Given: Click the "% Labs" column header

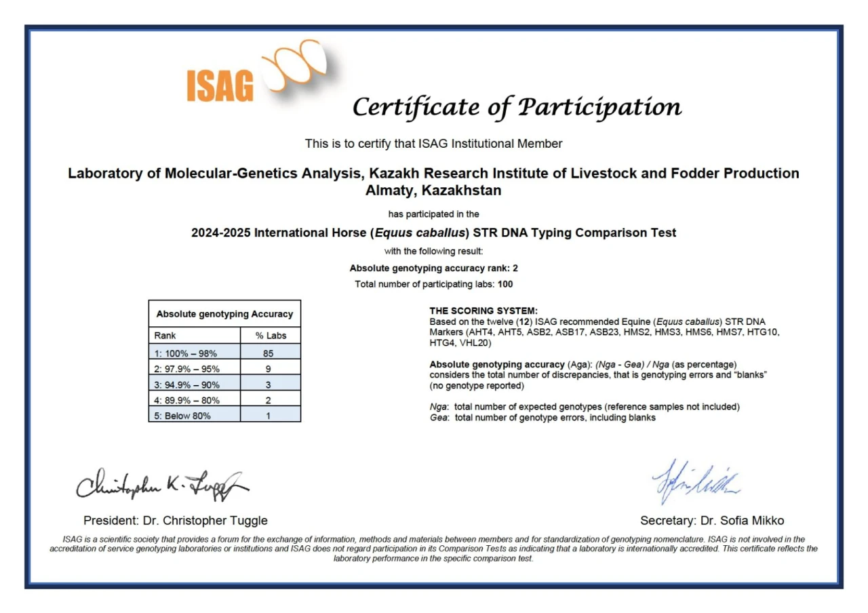Looking at the screenshot, I should pos(271,336).
